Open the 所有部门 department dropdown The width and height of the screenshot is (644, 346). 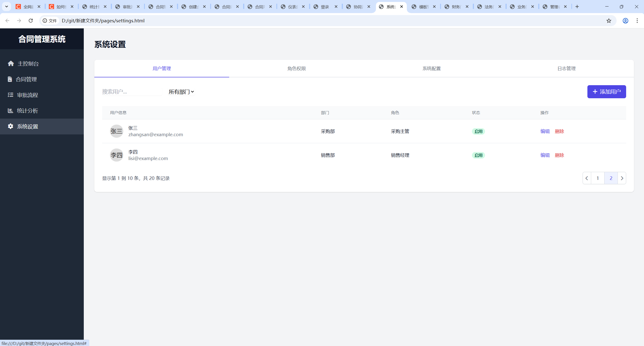pos(181,92)
